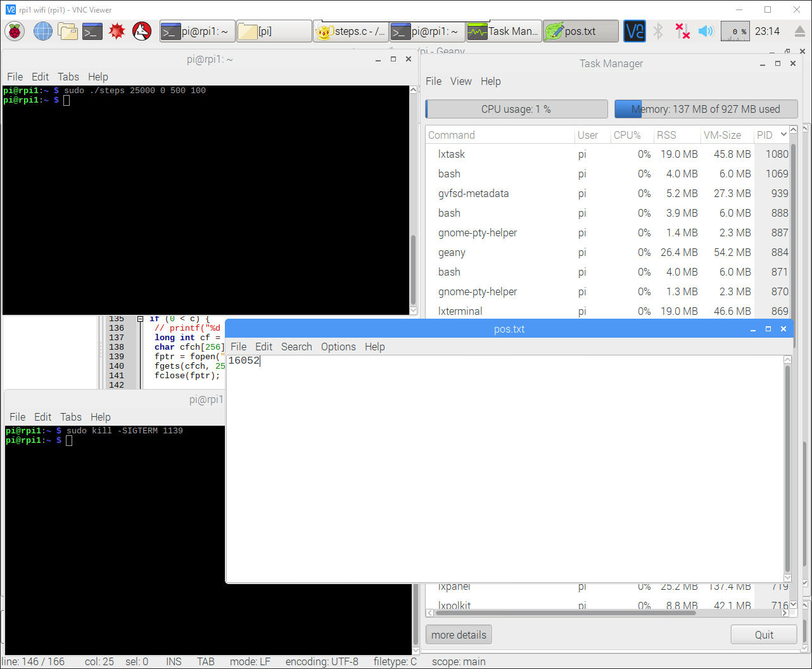This screenshot has width=812, height=669.
Task: Click the volume speaker icon
Action: [706, 31]
